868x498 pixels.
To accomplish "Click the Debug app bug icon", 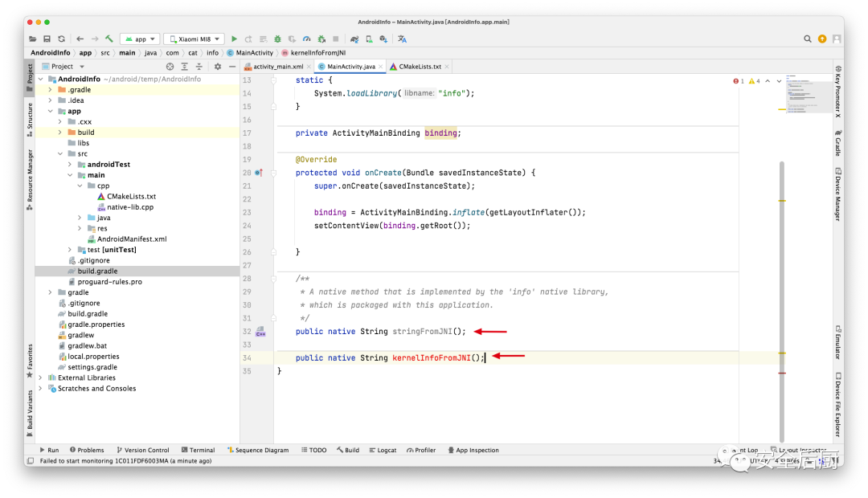I will pyautogui.click(x=277, y=39).
